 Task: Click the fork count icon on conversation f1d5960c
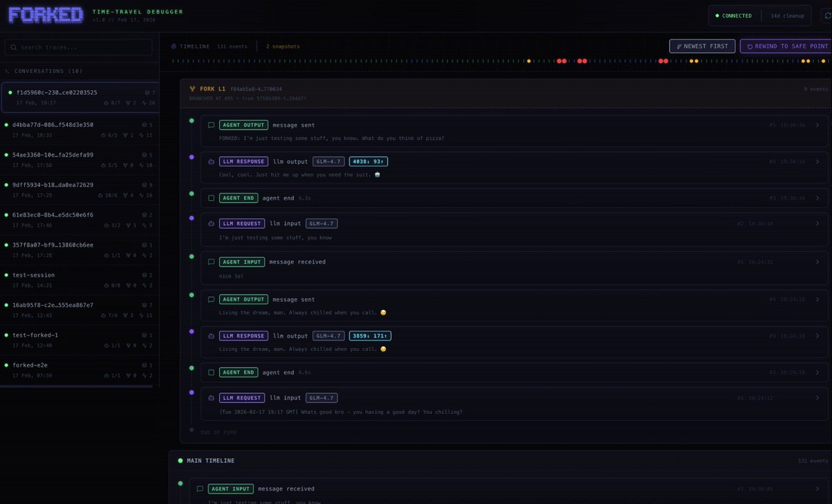pyautogui.click(x=128, y=103)
